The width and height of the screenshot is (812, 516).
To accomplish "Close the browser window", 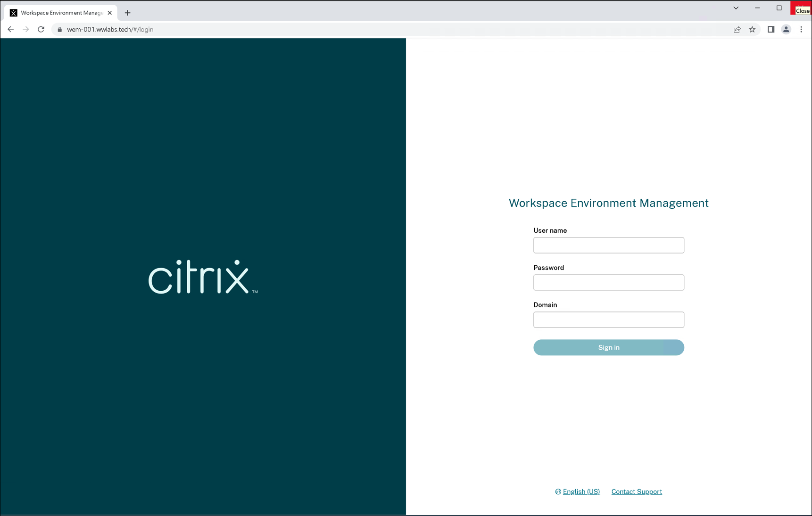I will coord(801,8).
